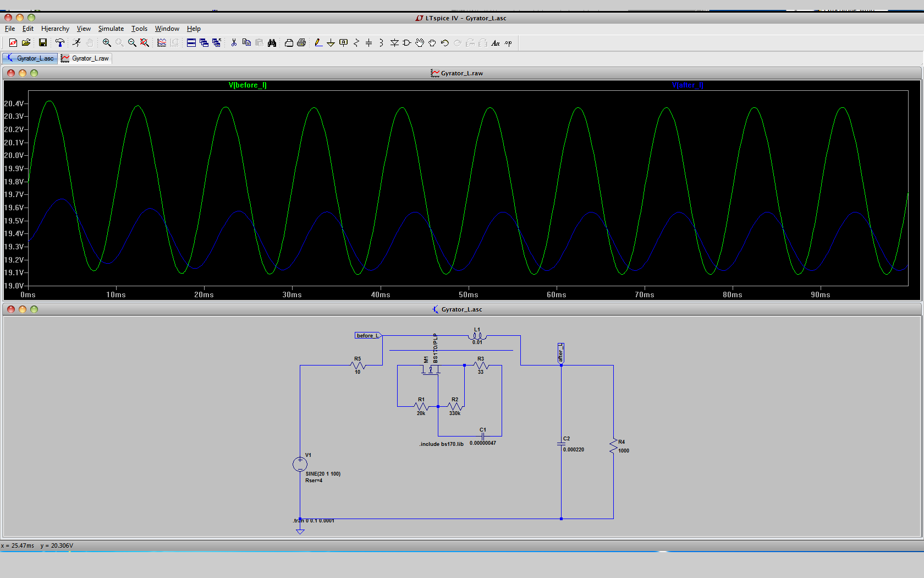Maximize the Gyrator_L.raw plot window
This screenshot has width=924, height=578.
click(34, 73)
